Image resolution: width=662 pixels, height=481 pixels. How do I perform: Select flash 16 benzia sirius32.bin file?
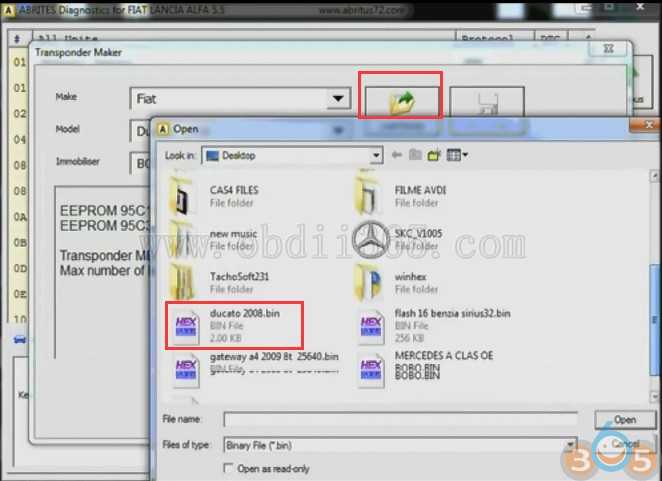coord(434,325)
